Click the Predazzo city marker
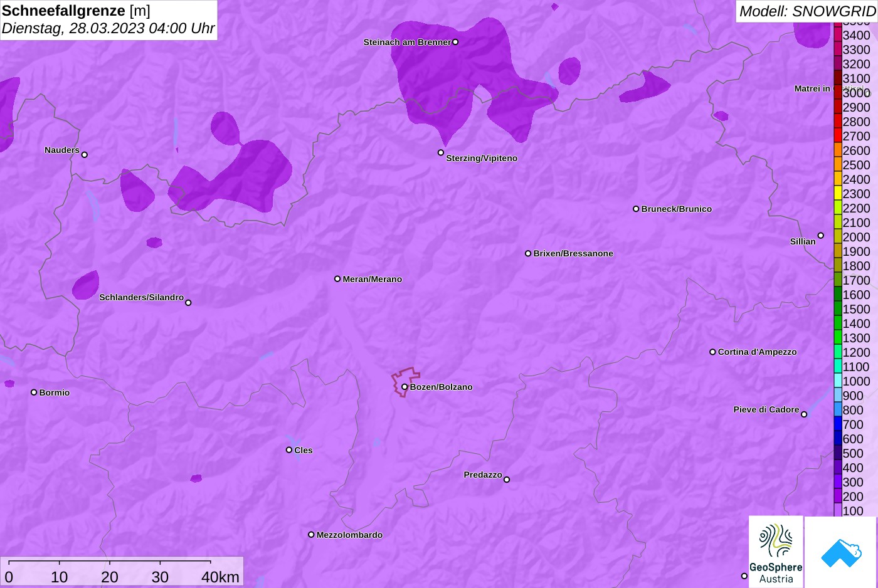Viewport: 878px width, 588px height. tap(507, 480)
